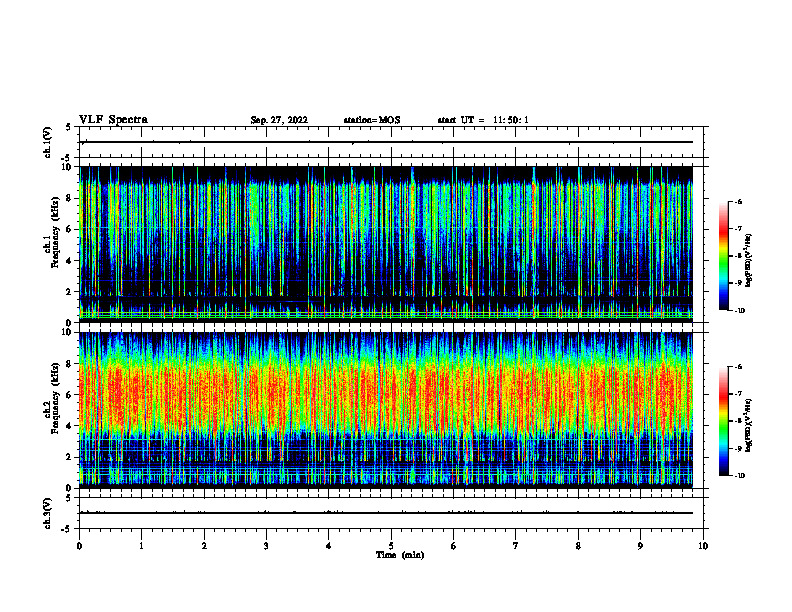Click the ch.1 frequency tick label "8"
The image size is (792, 612).
[x=70, y=198]
